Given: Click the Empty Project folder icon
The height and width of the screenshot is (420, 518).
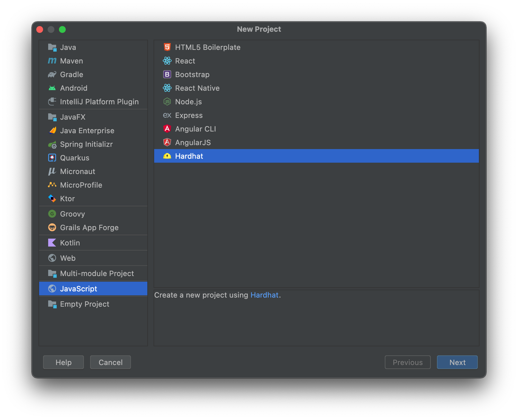Looking at the screenshot, I should 52,304.
